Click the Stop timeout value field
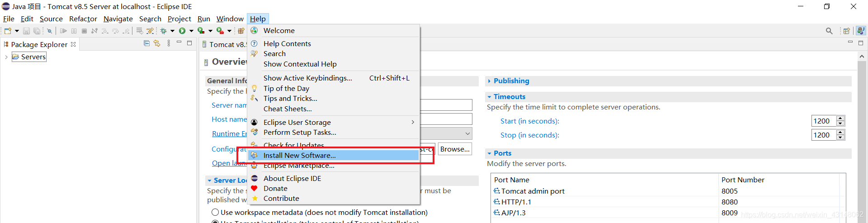The height and width of the screenshot is (223, 868). pos(824,135)
